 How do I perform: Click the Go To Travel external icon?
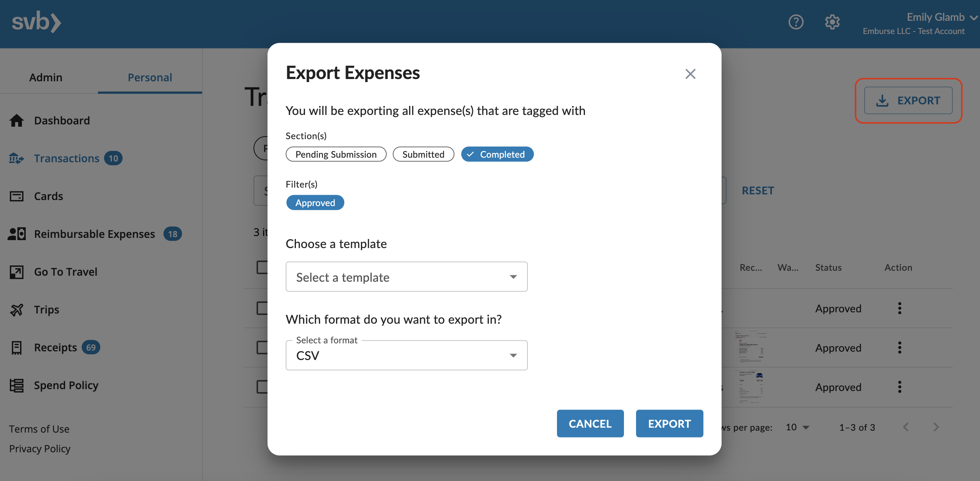pos(16,272)
